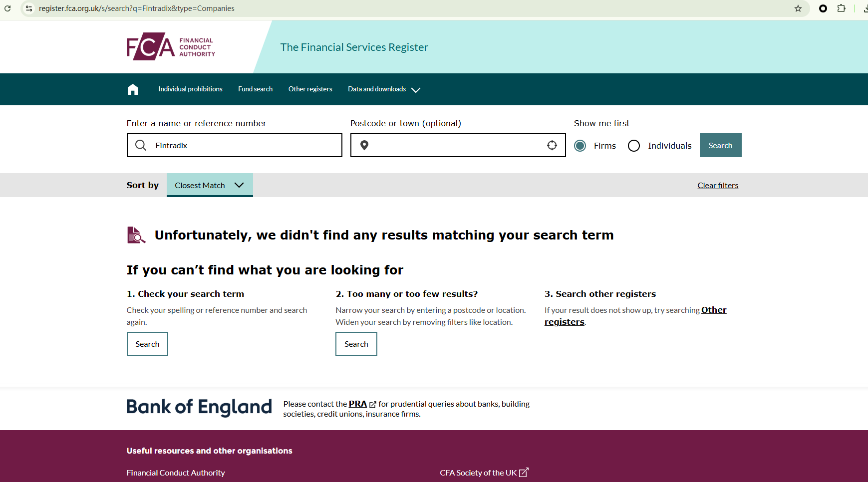
Task: Click the PRA external link icon
Action: point(372,405)
